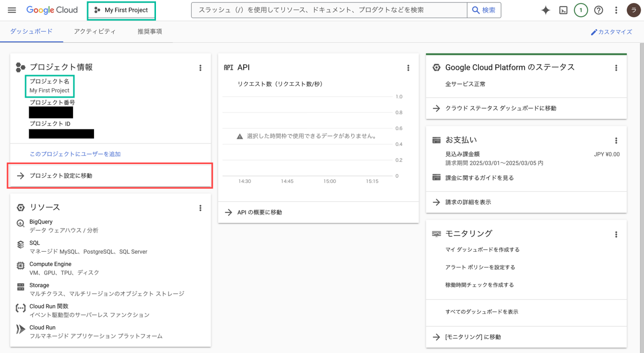Click the リクエスト数 chart title
The width and height of the screenshot is (644, 353).
pos(280,84)
